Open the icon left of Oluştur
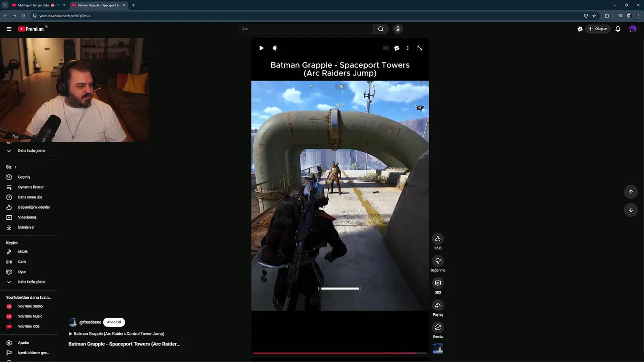The width and height of the screenshot is (644, 362). pos(580,29)
